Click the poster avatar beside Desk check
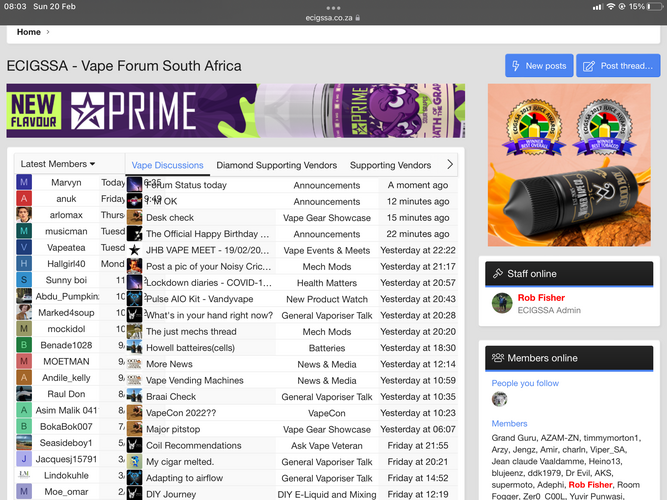667x500 pixels. click(x=134, y=217)
